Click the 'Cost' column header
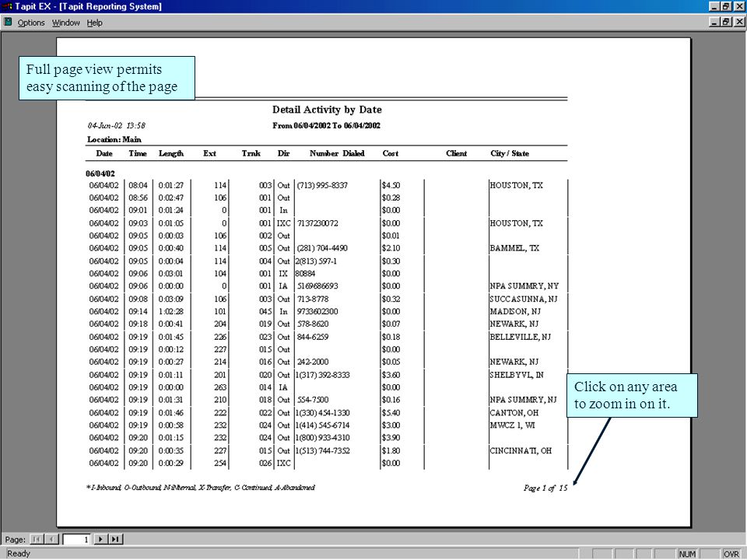 coord(390,153)
